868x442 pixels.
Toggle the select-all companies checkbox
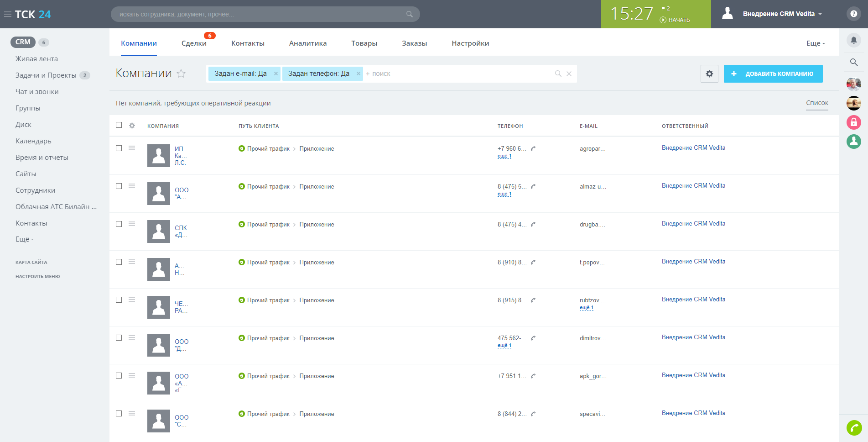119,125
